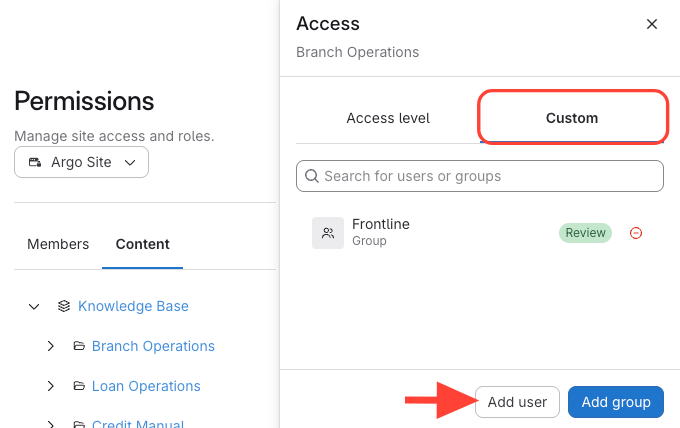Click the Branch Operations folder icon
Viewport: 680px width, 428px height.
(78, 346)
